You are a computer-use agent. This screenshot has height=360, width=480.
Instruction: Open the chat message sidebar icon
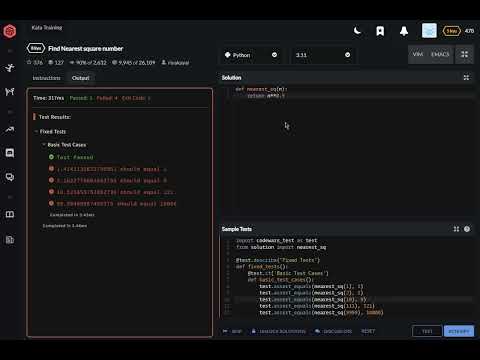[10, 153]
